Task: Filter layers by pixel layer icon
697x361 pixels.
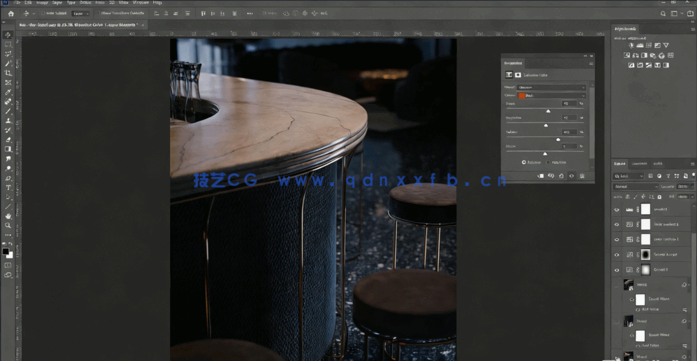Action: click(x=651, y=176)
